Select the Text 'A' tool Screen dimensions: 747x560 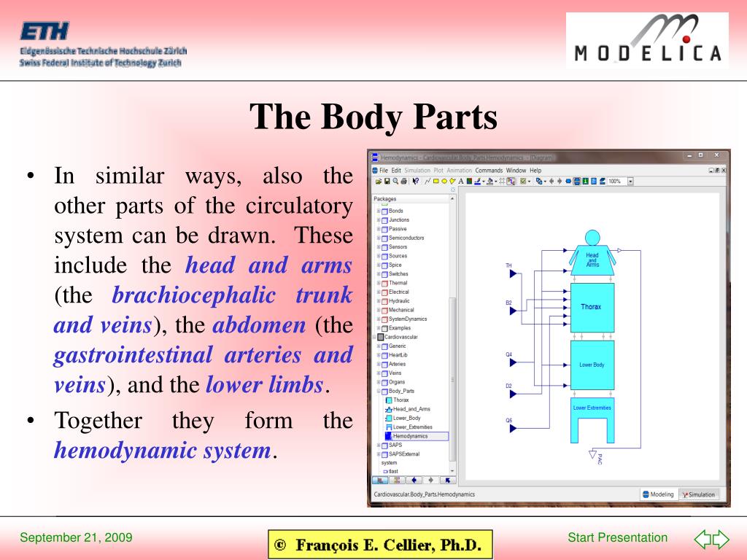pyautogui.click(x=461, y=182)
